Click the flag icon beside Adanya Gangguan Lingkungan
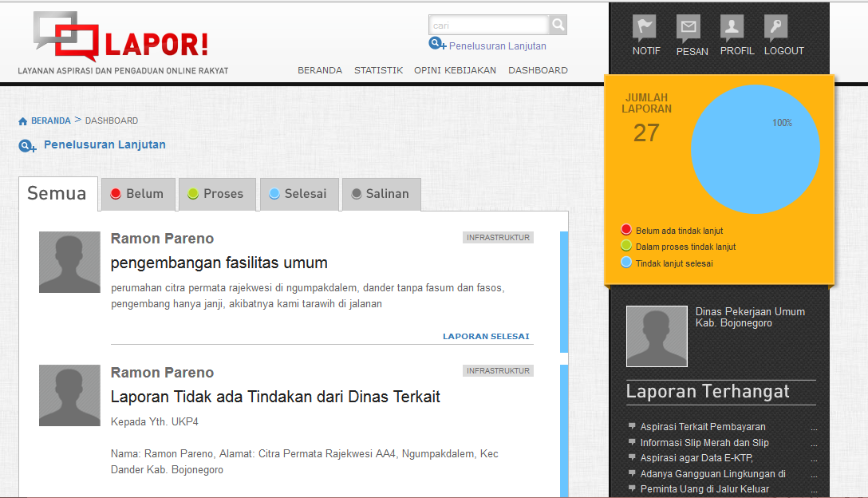Viewport: 868px width, 498px height. point(632,472)
